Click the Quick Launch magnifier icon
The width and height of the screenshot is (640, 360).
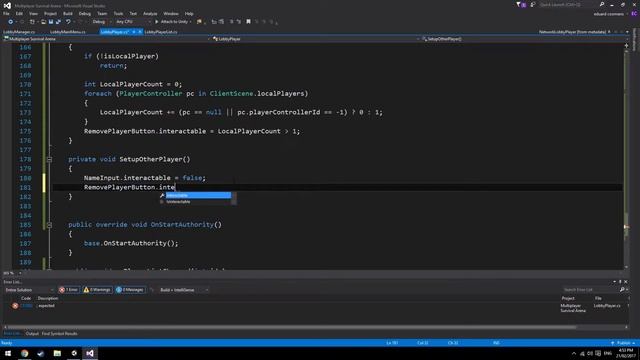[602, 4]
